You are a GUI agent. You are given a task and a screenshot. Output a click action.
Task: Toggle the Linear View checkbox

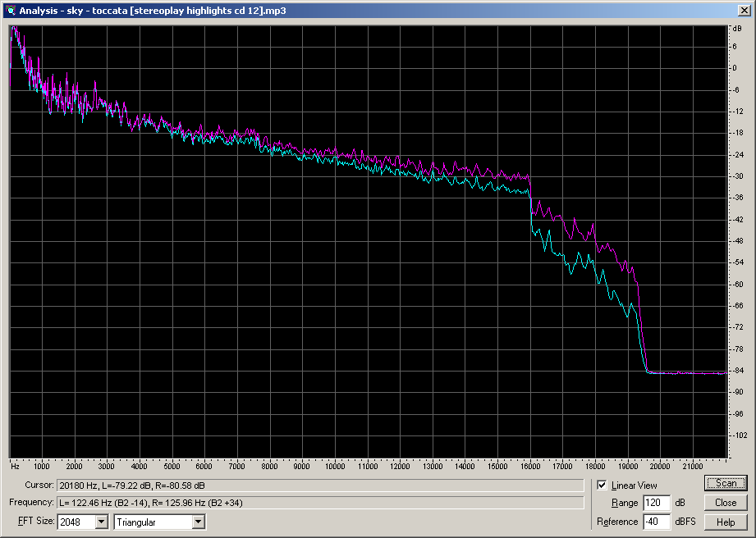click(x=603, y=486)
